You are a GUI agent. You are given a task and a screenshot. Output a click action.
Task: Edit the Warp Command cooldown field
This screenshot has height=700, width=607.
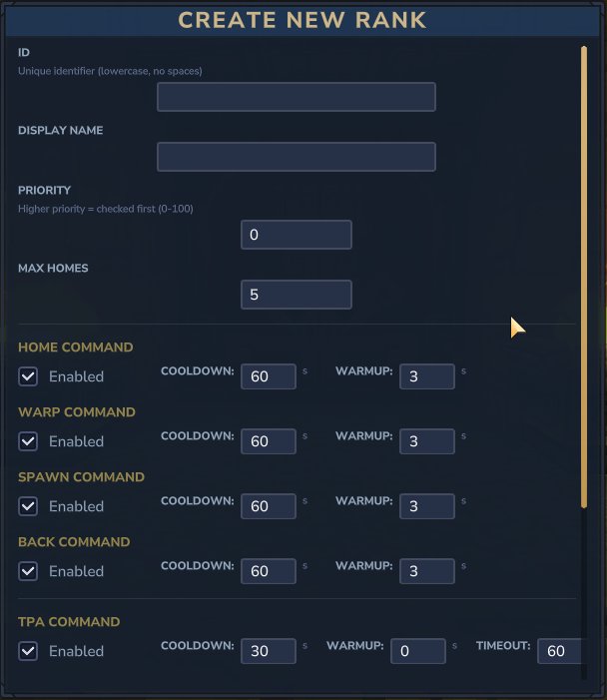269,441
